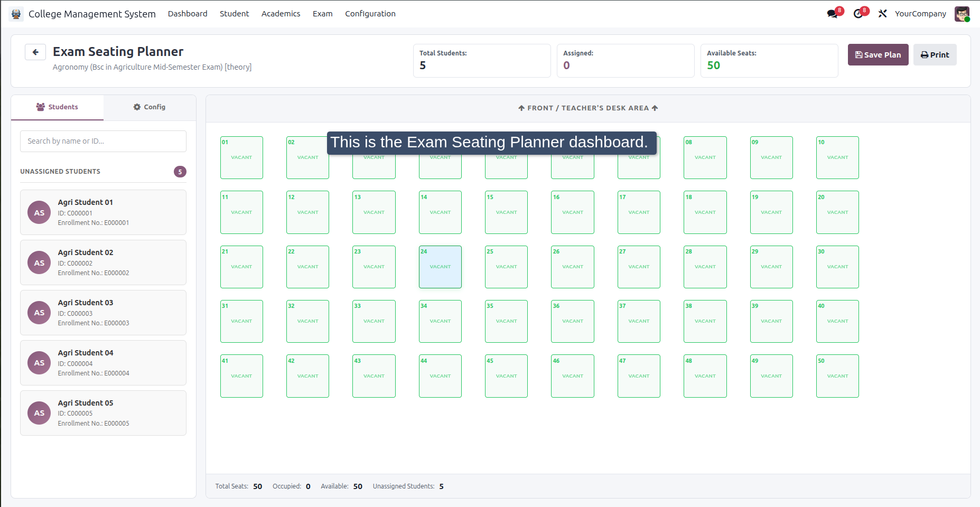Screen dimensions: 980x507
Task: Select vacant seat 33
Action: click(x=374, y=321)
